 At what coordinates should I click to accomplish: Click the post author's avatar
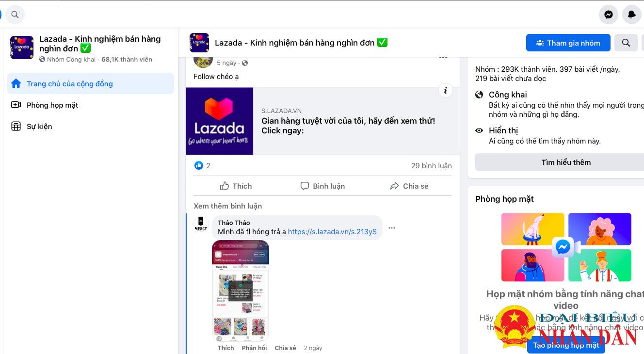203,61
